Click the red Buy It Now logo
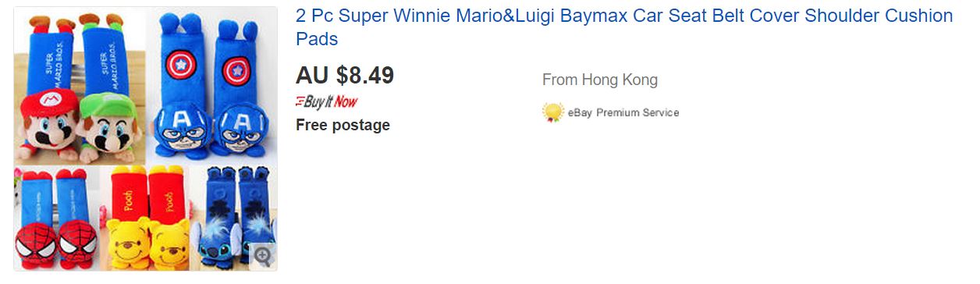This screenshot has height=284, width=980. click(327, 101)
